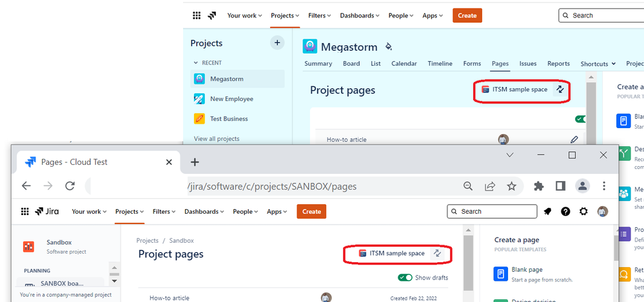Expand Dashboards dropdown in front window
Image resolution: width=644 pixels, height=302 pixels.
click(204, 212)
